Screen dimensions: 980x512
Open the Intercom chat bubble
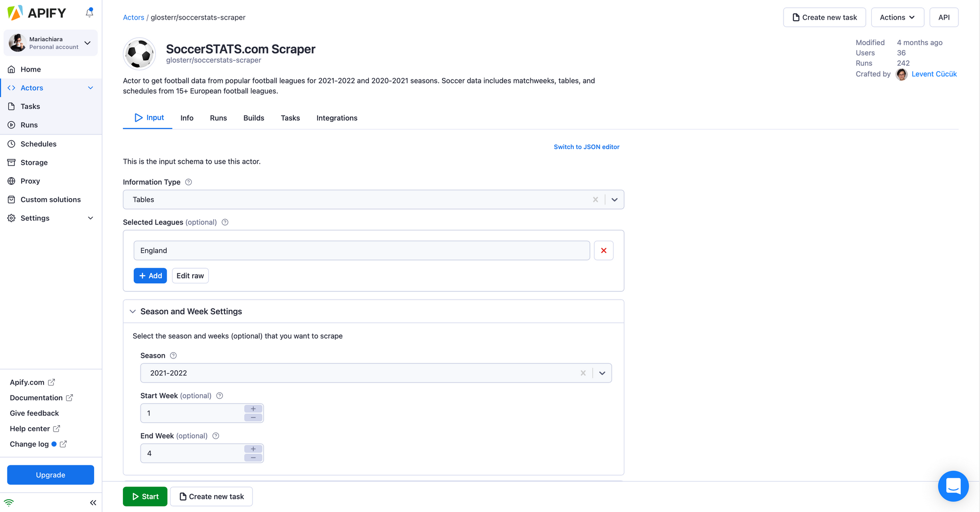point(953,486)
